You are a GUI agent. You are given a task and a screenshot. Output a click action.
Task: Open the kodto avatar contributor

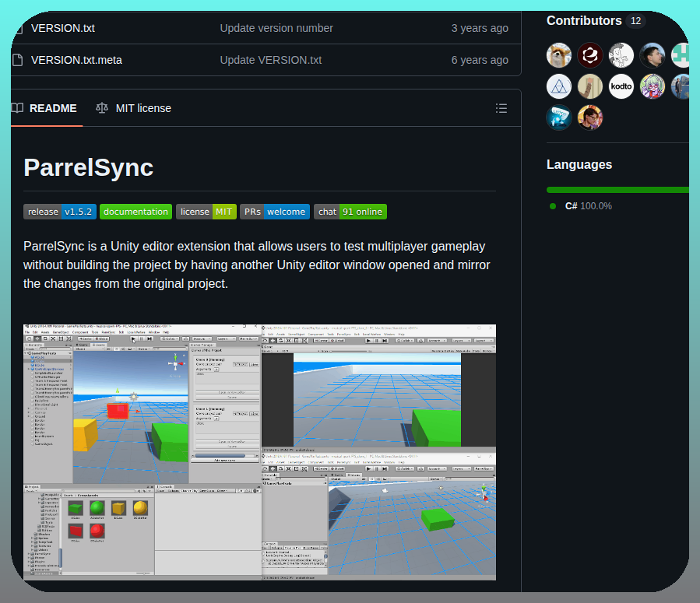click(621, 86)
